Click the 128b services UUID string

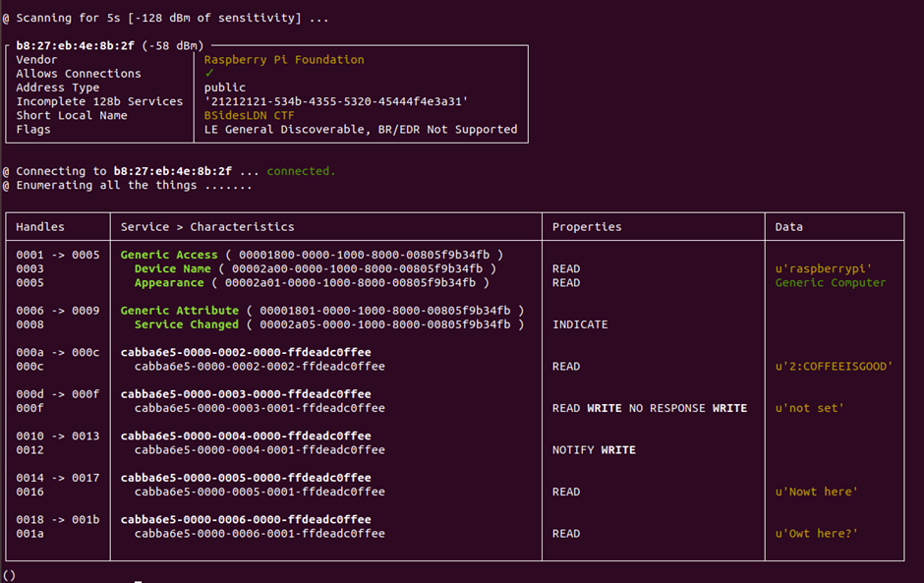(x=336, y=101)
